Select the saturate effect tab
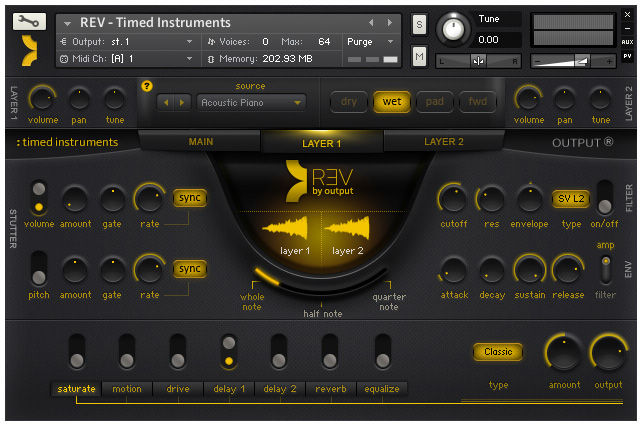The height and width of the screenshot is (426, 642). [77, 389]
